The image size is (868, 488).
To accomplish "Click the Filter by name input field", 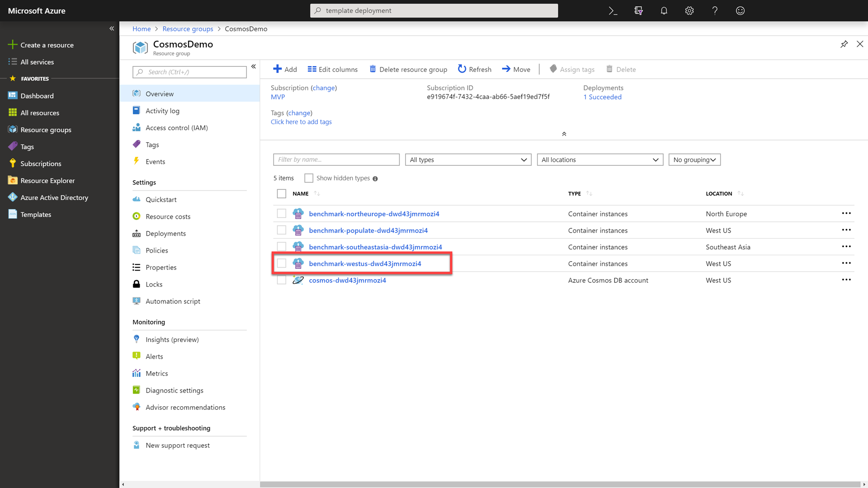I will [x=337, y=159].
